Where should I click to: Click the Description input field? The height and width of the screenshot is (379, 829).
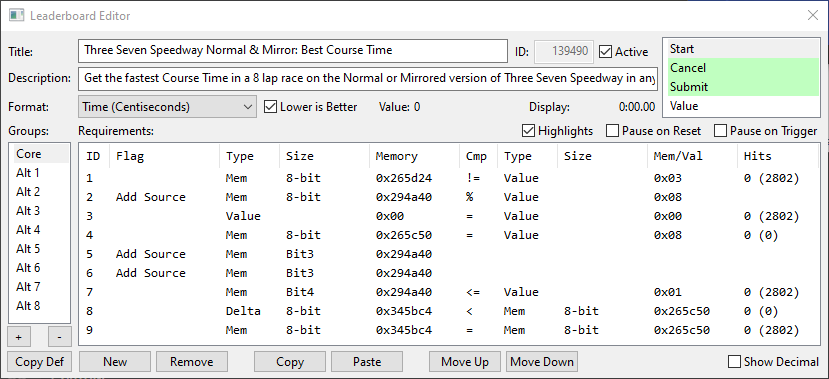(x=368, y=78)
